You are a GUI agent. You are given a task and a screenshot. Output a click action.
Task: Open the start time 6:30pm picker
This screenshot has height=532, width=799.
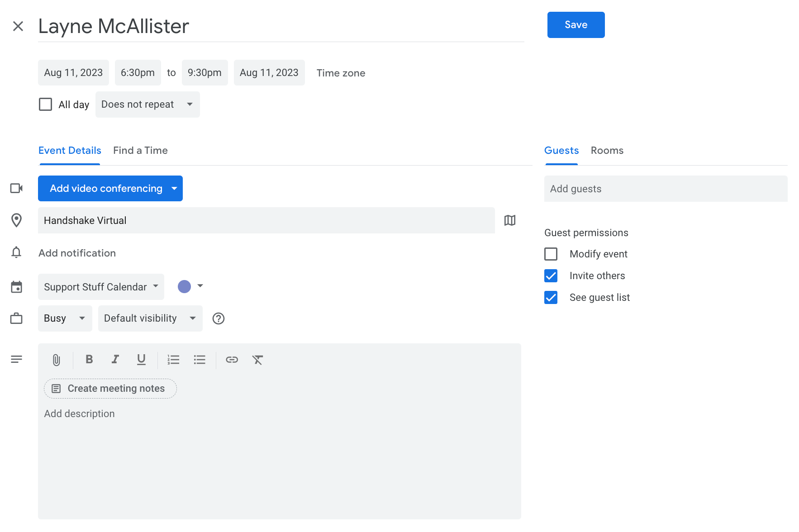pos(138,73)
